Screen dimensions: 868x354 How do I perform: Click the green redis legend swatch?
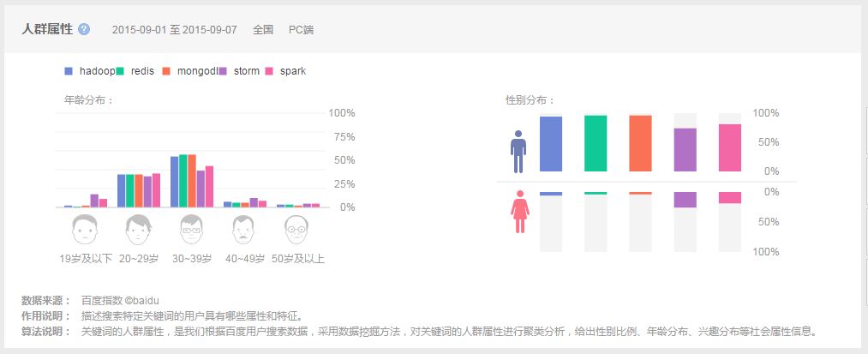[120, 71]
